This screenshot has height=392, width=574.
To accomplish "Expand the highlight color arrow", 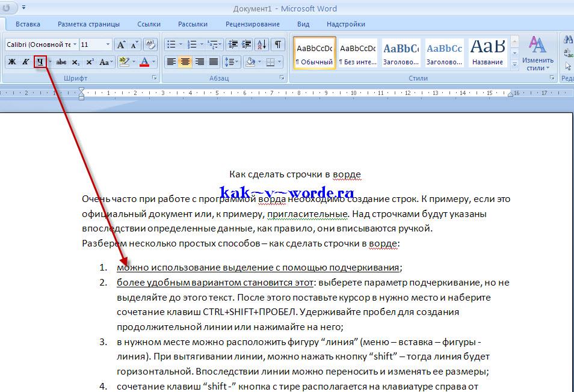I will click(x=134, y=62).
